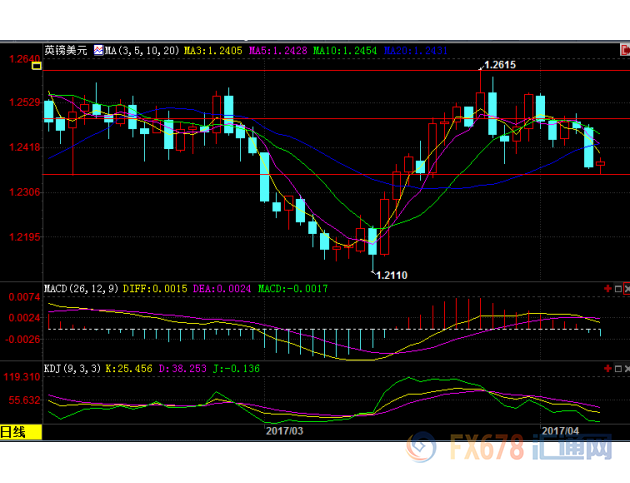Click the 2017/03 date axis label
The width and height of the screenshot is (630, 483).
[x=286, y=431]
